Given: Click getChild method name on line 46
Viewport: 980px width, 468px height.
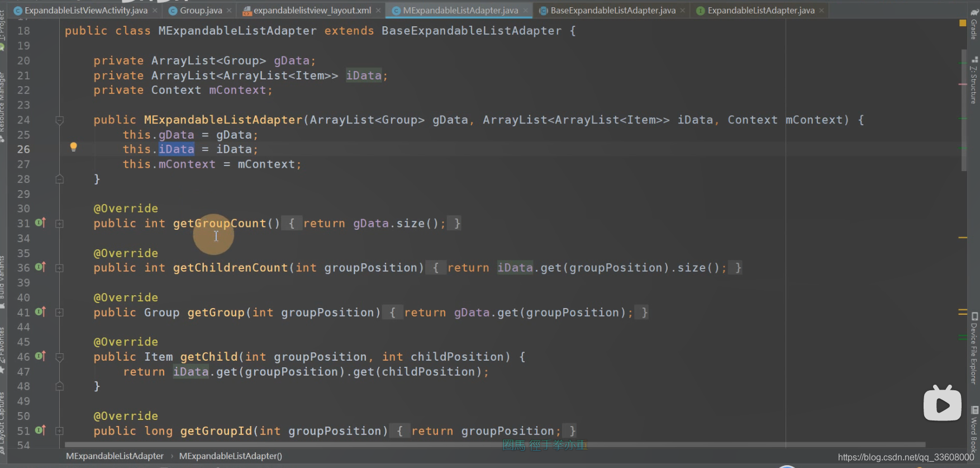Looking at the screenshot, I should pos(209,357).
